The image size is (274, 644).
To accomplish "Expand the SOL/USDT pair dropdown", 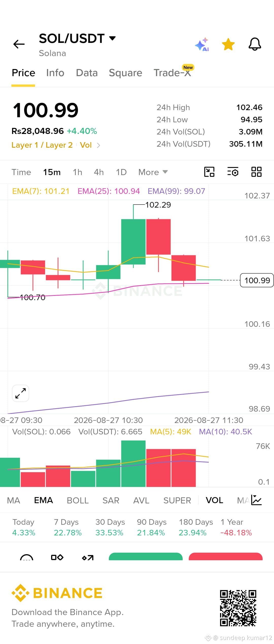I will 112,38.
